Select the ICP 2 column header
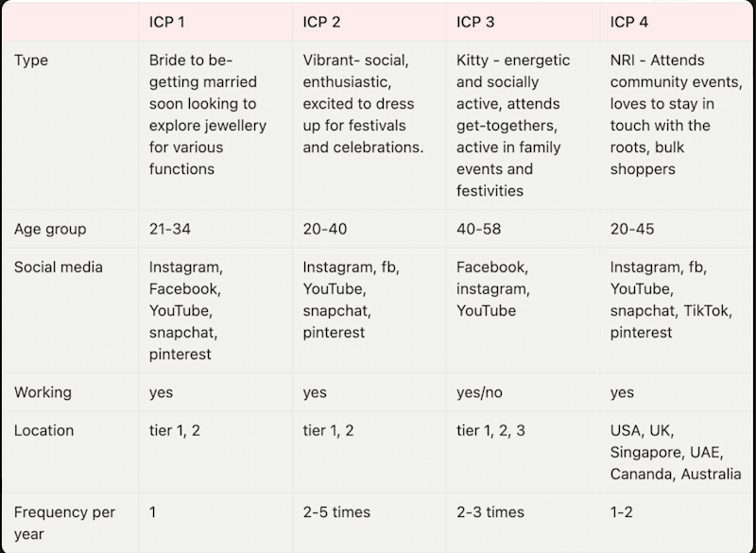The image size is (756, 553). [x=321, y=22]
